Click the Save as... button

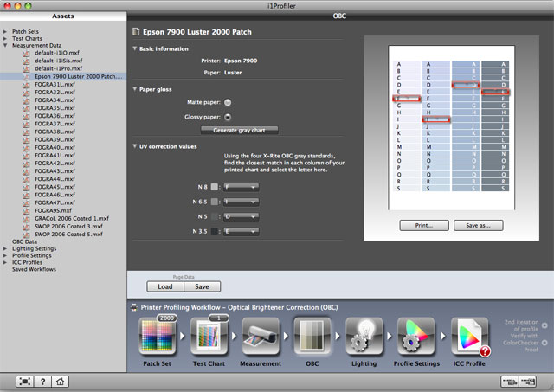pos(478,225)
